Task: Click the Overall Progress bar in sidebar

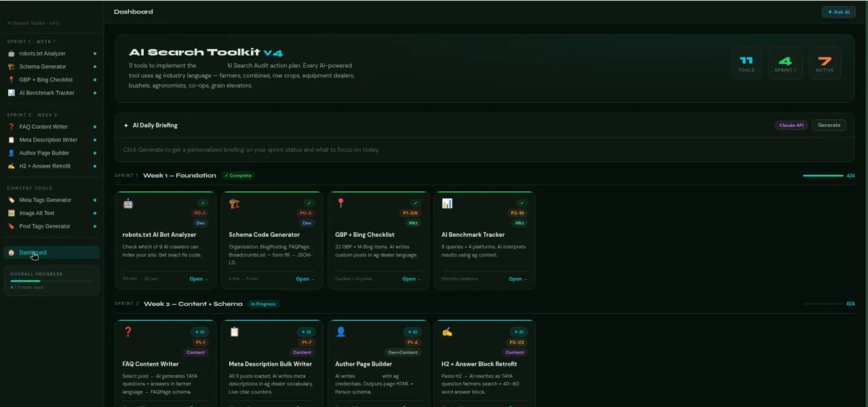Action: click(52, 281)
